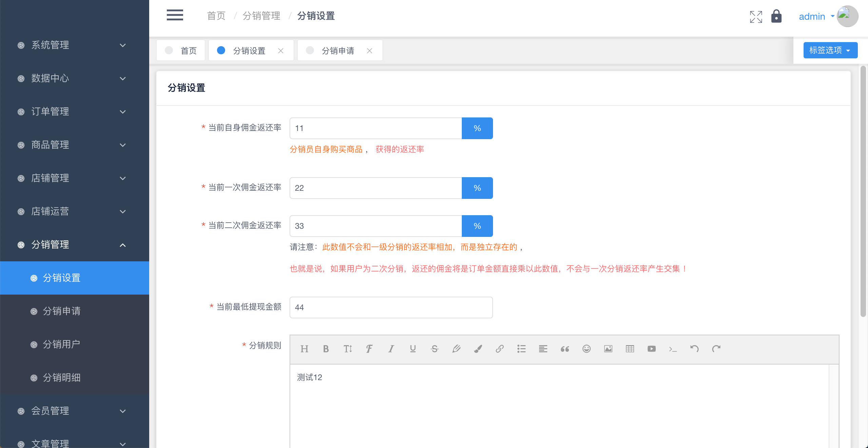Click the 当前最低提现金额 input field
Image resolution: width=868 pixels, height=448 pixels.
tap(391, 307)
